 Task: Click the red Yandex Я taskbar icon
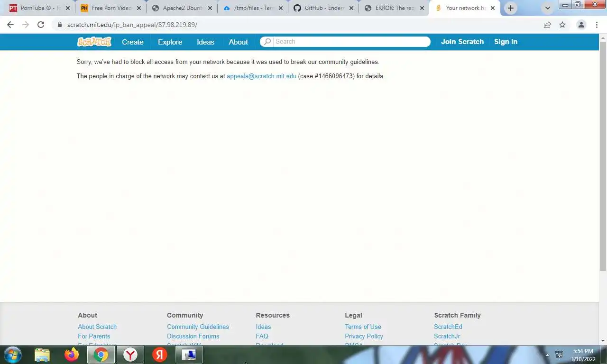coord(160,355)
